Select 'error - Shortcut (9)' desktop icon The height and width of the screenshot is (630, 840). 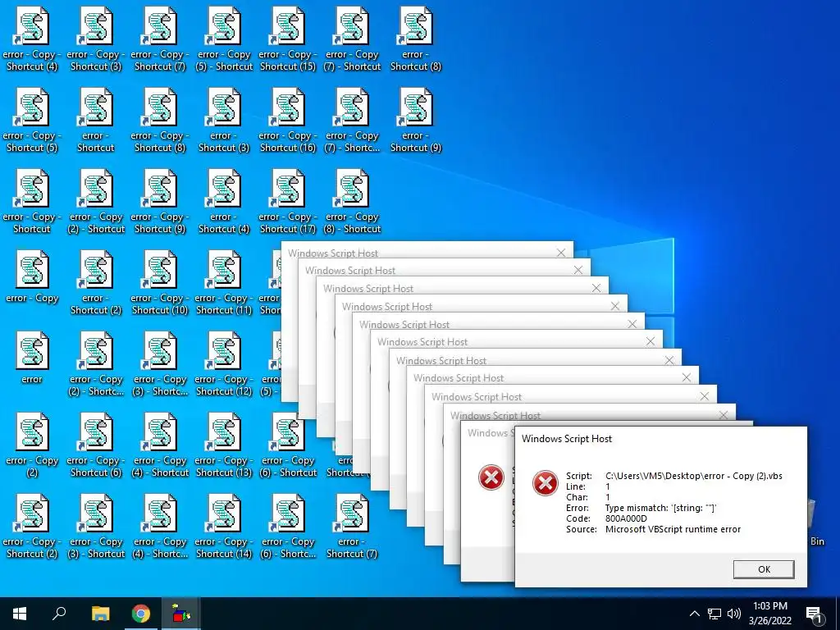416,121
